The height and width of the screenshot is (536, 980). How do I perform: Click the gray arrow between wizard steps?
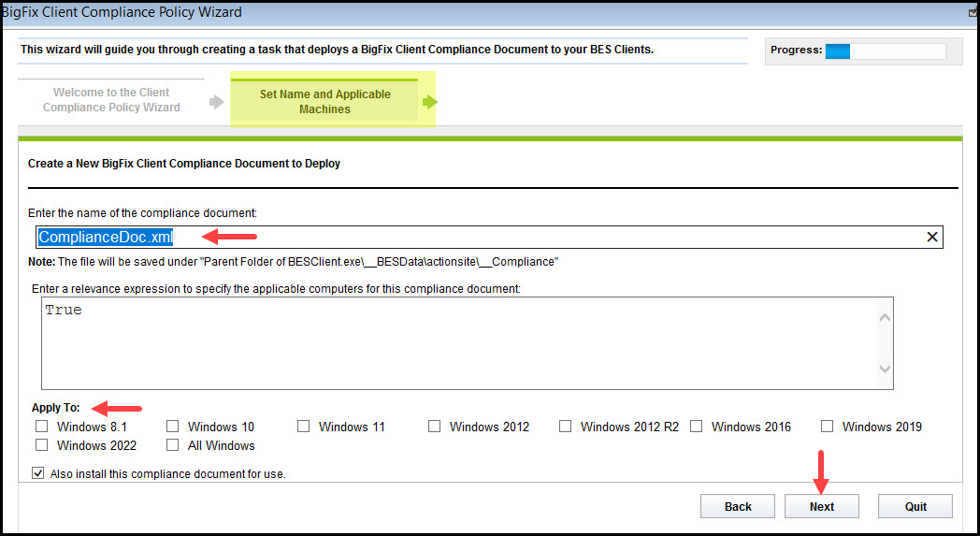[216, 102]
